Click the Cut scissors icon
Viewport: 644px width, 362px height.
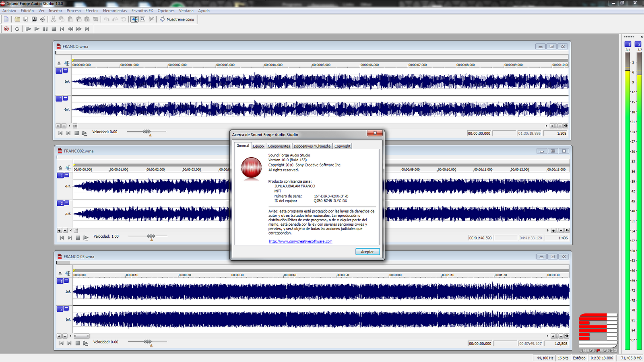53,19
